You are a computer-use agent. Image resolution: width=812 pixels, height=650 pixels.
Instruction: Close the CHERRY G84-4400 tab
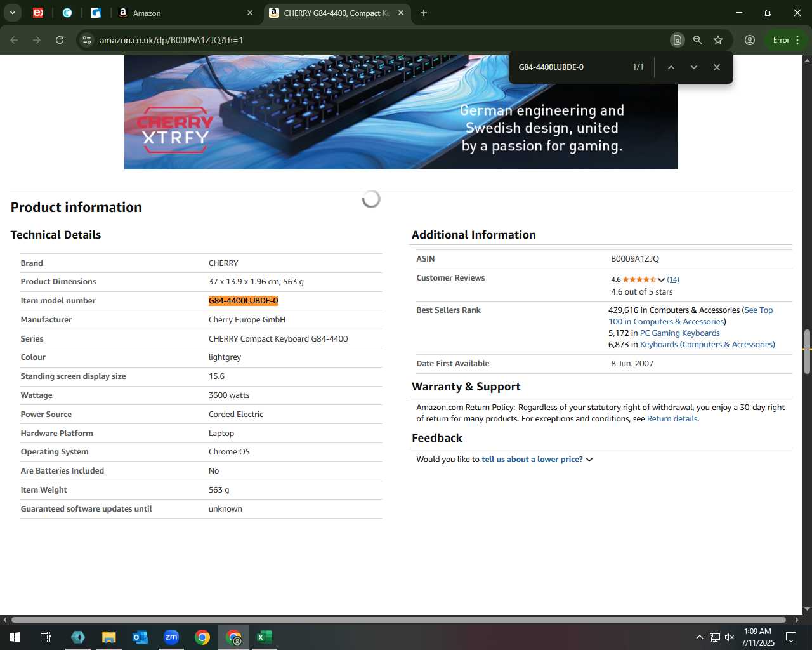tap(401, 13)
